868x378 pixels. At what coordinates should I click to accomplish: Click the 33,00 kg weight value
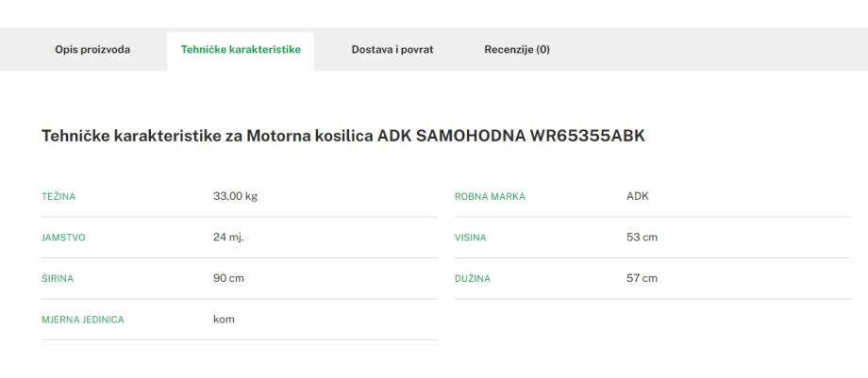coord(235,196)
